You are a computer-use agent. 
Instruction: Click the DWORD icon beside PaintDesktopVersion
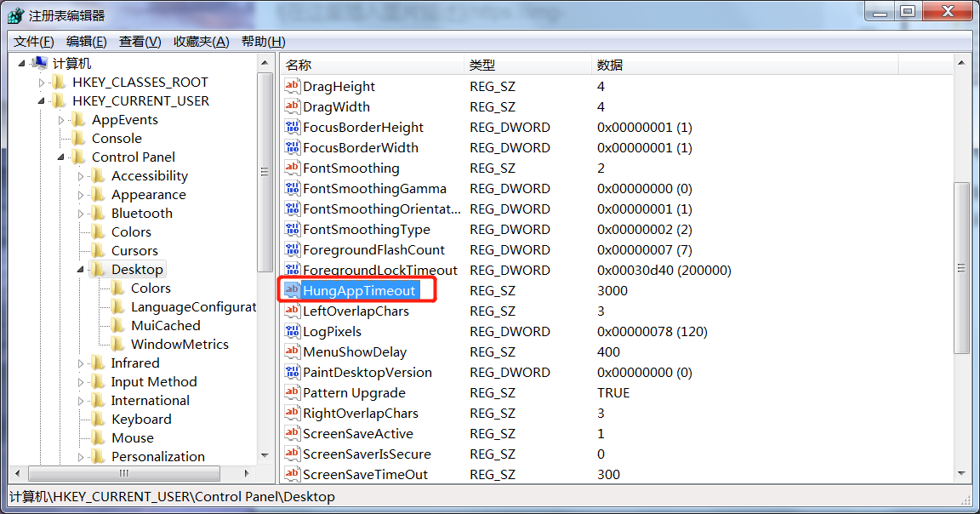(292, 372)
